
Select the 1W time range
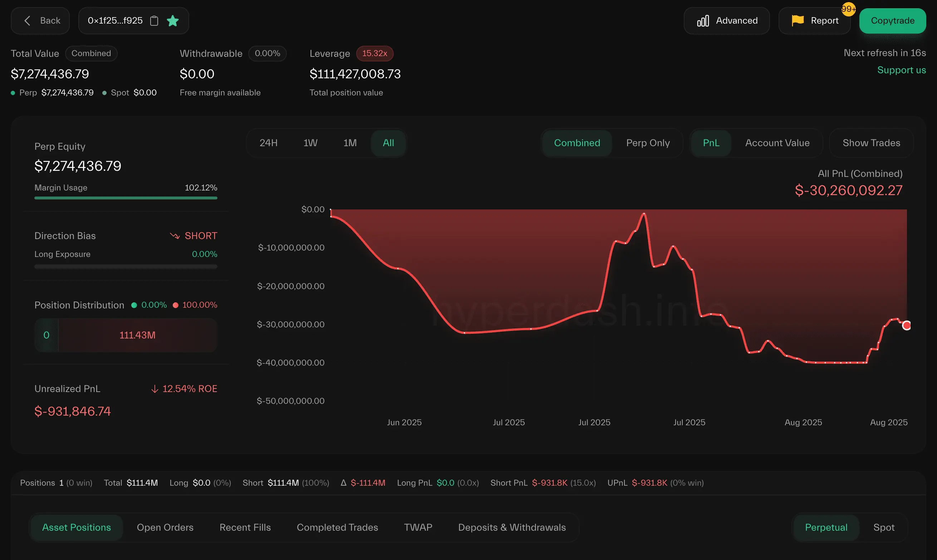tap(310, 143)
